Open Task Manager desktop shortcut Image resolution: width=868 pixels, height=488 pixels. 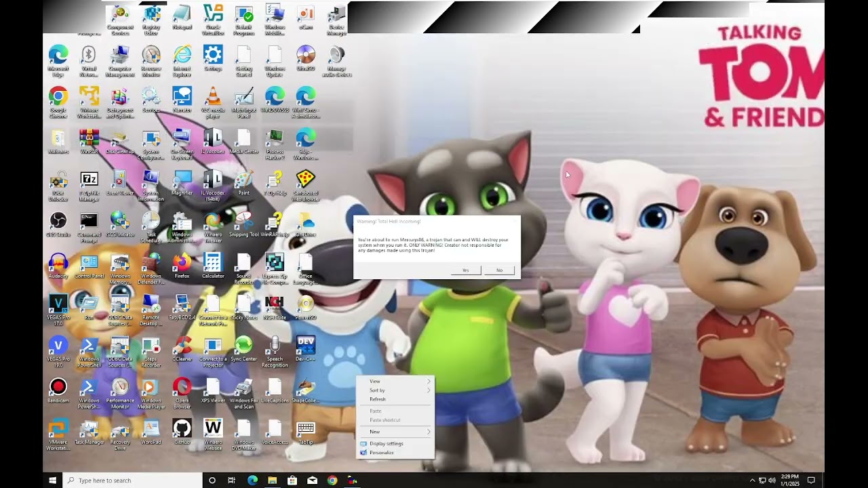click(x=89, y=431)
